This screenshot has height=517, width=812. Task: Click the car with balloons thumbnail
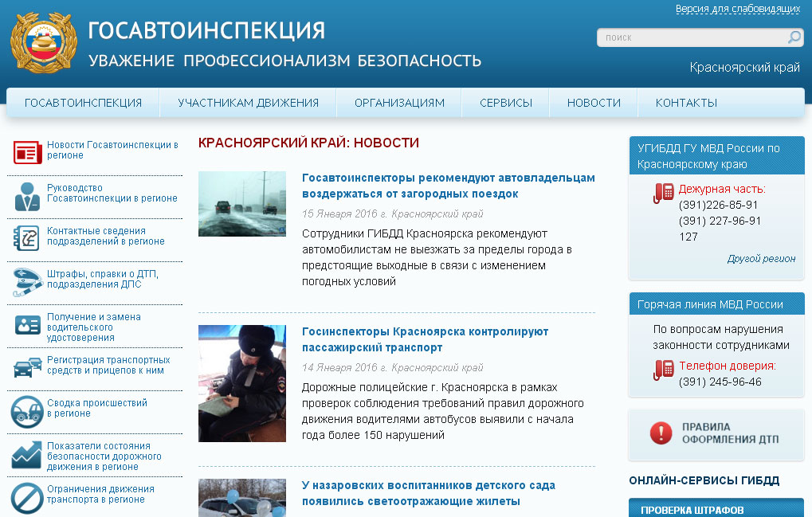241,498
